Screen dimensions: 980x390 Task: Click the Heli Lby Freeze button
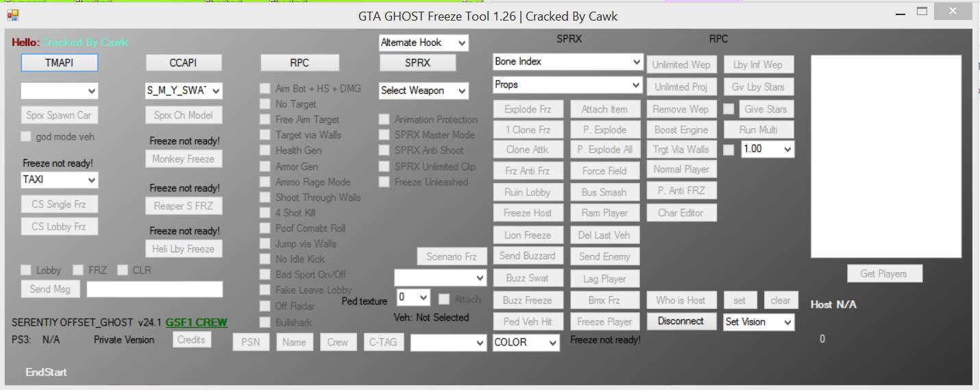[x=184, y=249]
